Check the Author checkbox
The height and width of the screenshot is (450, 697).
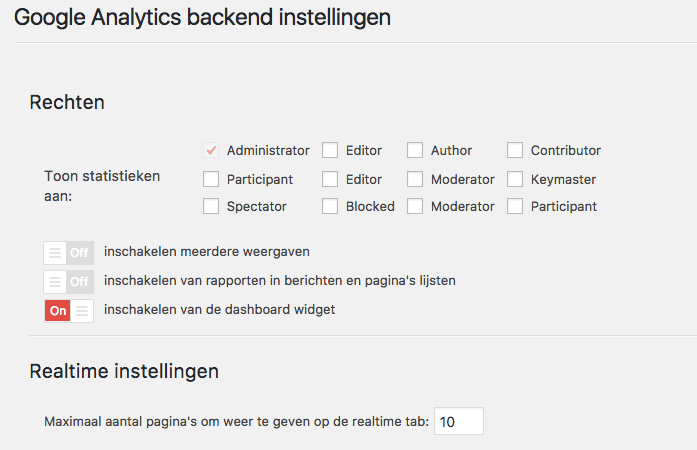pyautogui.click(x=415, y=151)
